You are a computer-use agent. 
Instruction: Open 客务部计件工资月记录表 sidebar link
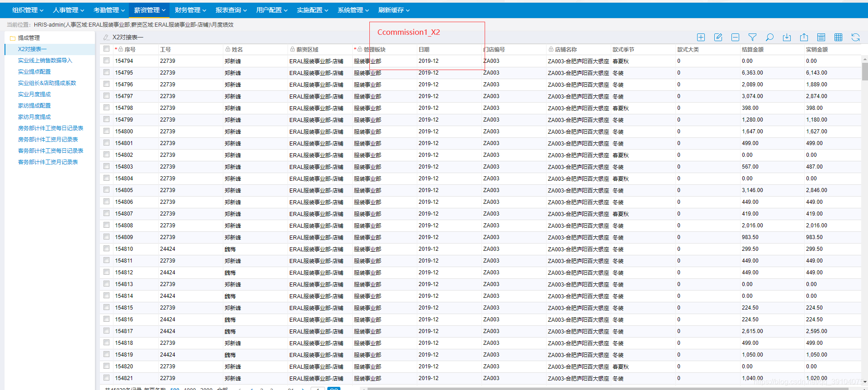coord(48,162)
